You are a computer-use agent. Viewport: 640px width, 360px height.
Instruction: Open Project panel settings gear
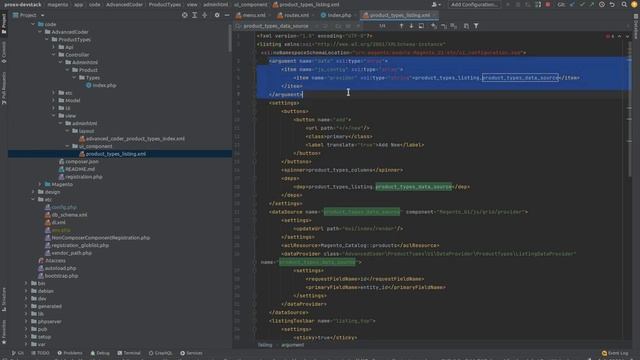tap(217, 15)
